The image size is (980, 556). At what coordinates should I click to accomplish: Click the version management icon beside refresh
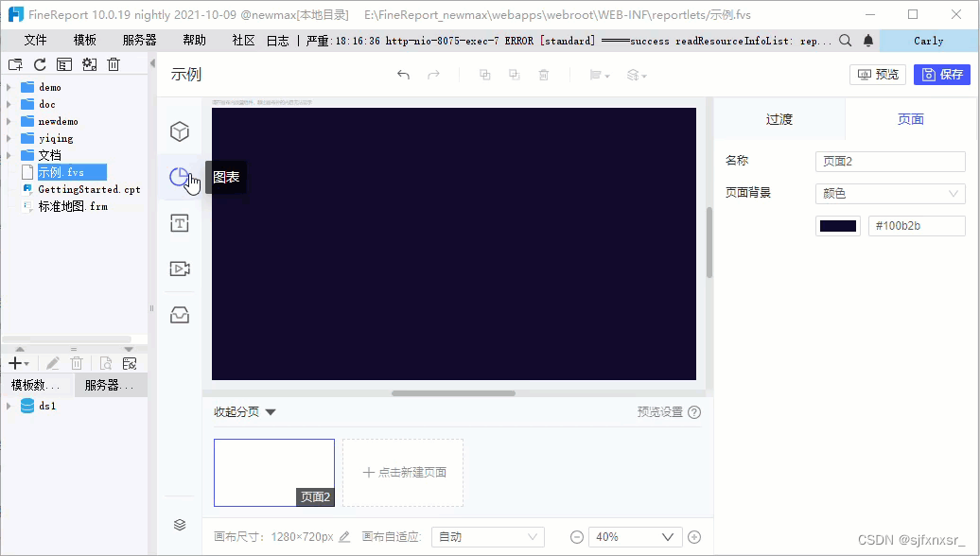coord(64,64)
